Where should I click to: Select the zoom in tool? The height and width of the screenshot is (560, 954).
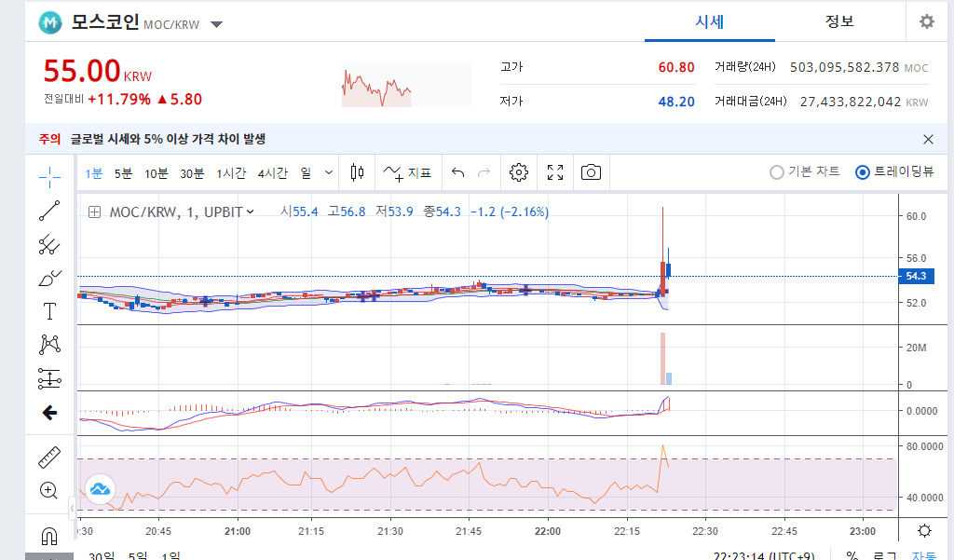tap(48, 491)
